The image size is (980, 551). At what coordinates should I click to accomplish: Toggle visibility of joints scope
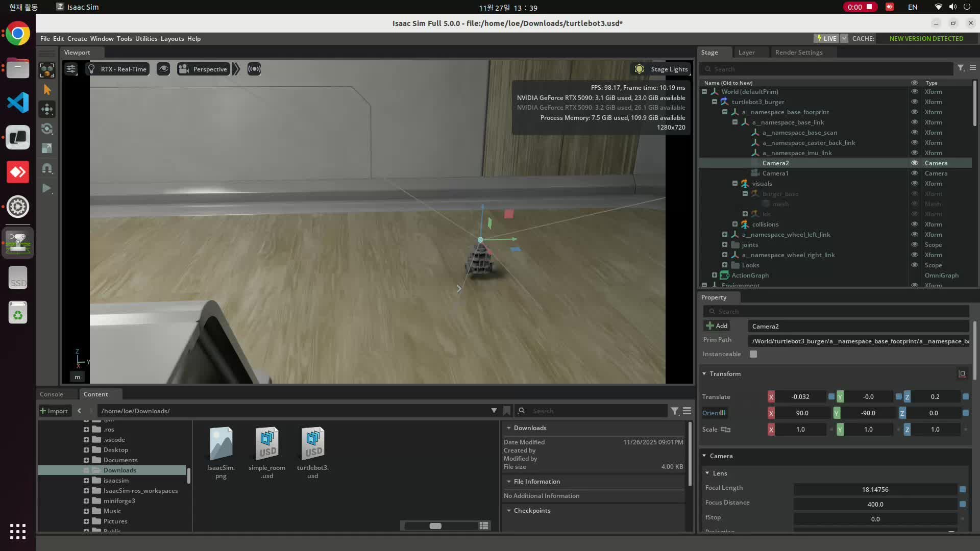[914, 245]
